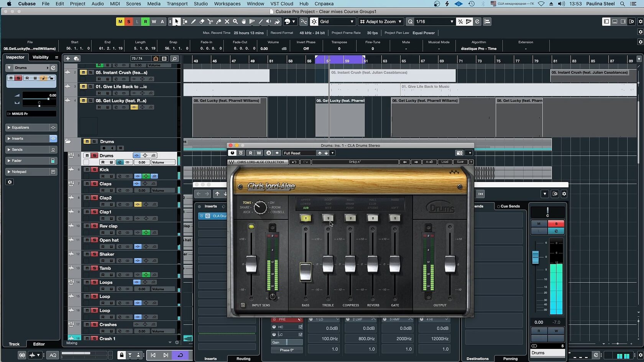Viewport: 644px width, 362px height.
Task: Toggle the BASS mode button on CLA Drums
Action: [306, 218]
